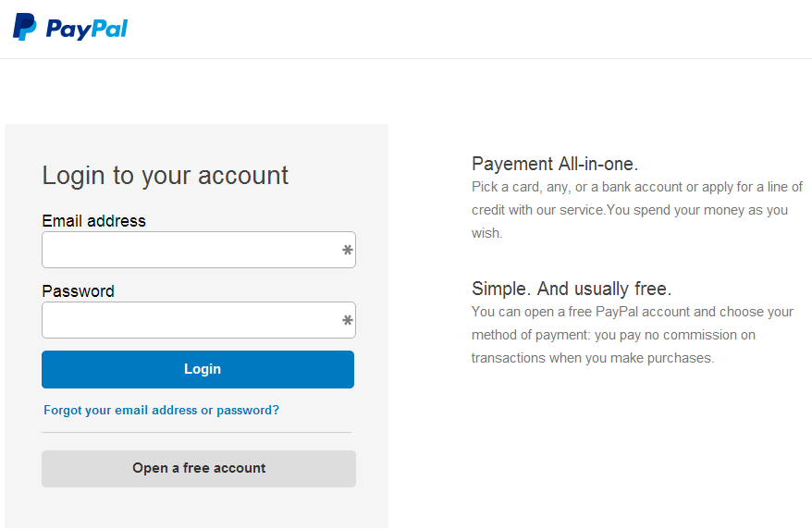The width and height of the screenshot is (812, 530).
Task: Click the "method of payment" text line
Action: [x=612, y=335]
